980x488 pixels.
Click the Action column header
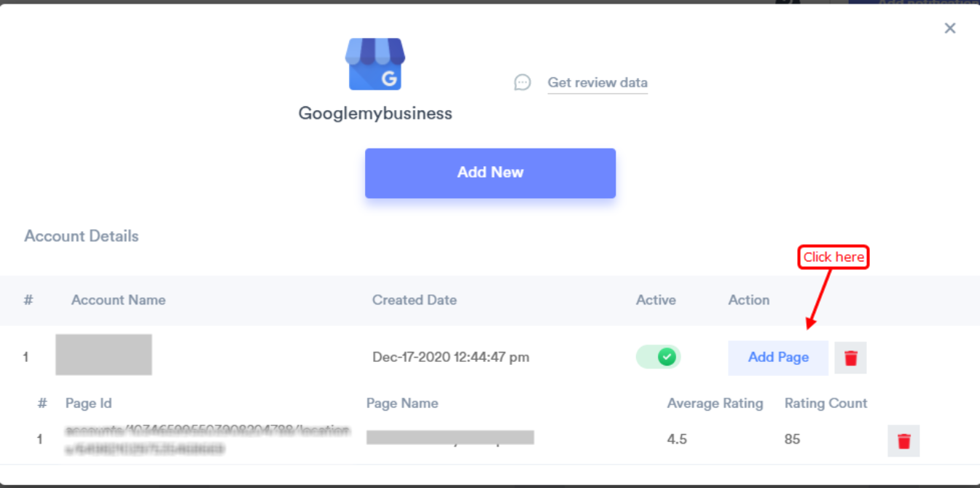(749, 300)
